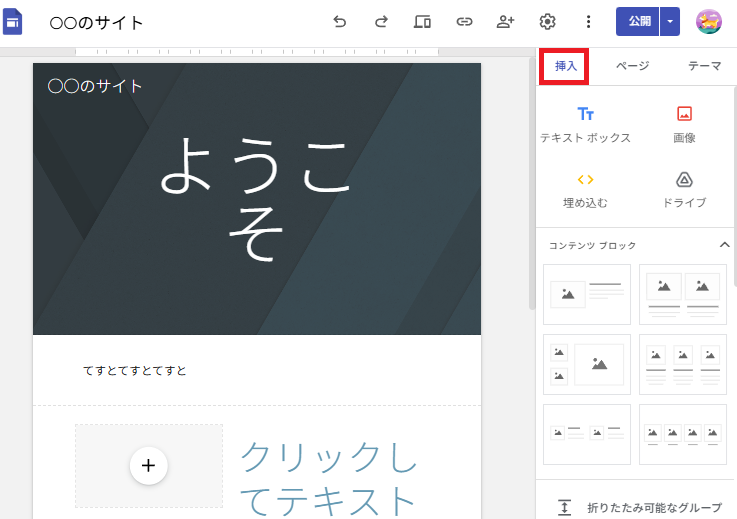Choose the 埋め込む embed option
Image resolution: width=737 pixels, height=519 pixels.
586,191
